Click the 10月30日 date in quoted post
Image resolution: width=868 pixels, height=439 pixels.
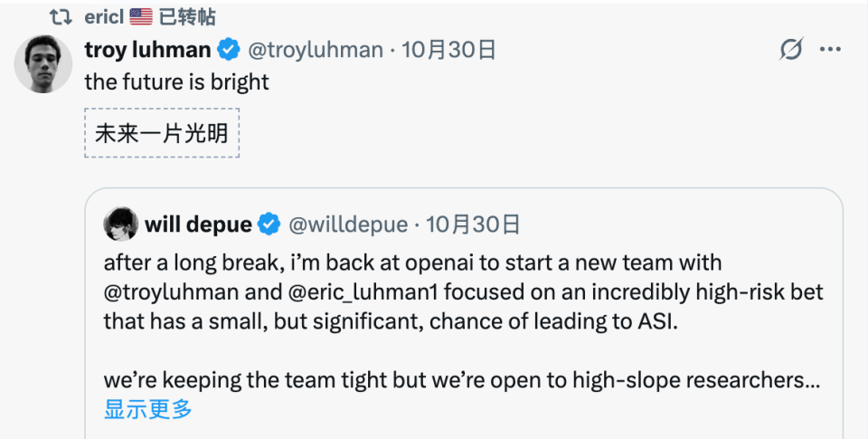[x=473, y=224]
